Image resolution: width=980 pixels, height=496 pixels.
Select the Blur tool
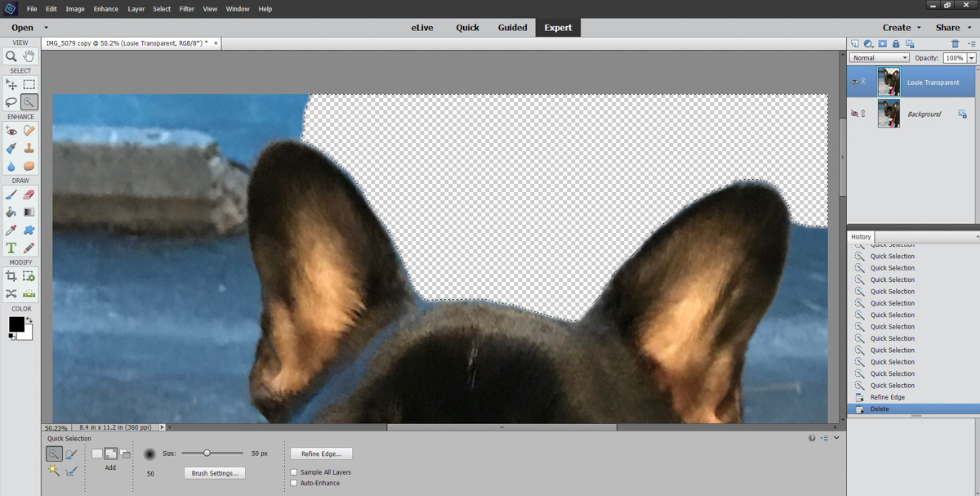(11, 166)
